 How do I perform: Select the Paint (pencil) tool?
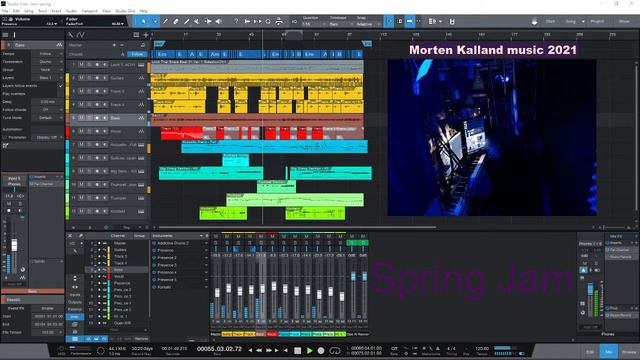click(187, 21)
